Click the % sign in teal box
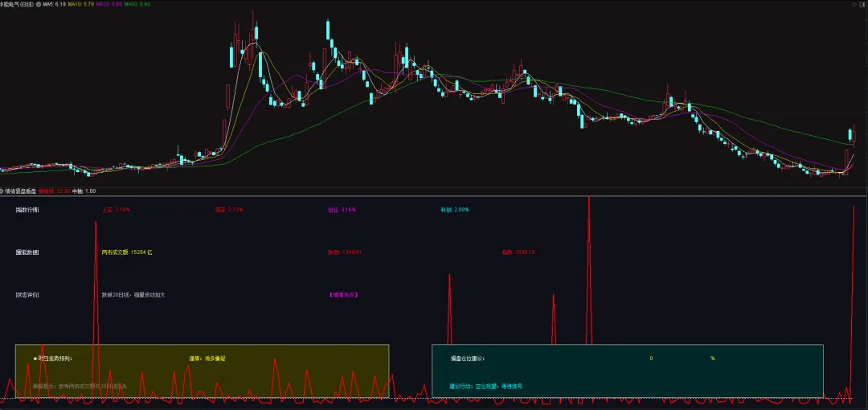Image resolution: width=868 pixels, height=410 pixels. pos(713,359)
